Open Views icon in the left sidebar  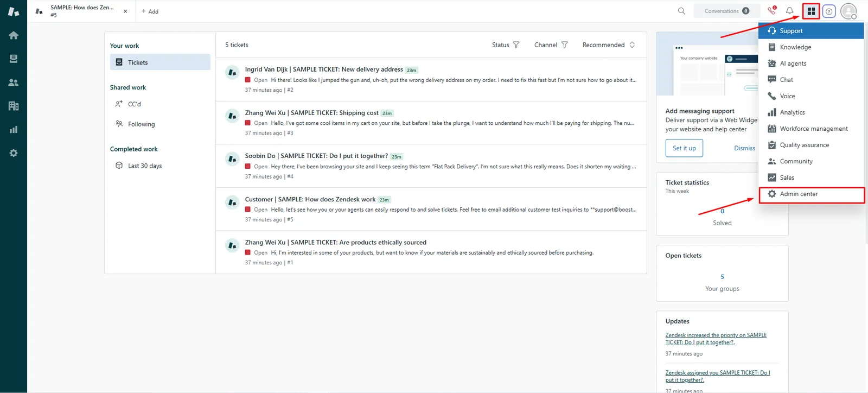[14, 59]
